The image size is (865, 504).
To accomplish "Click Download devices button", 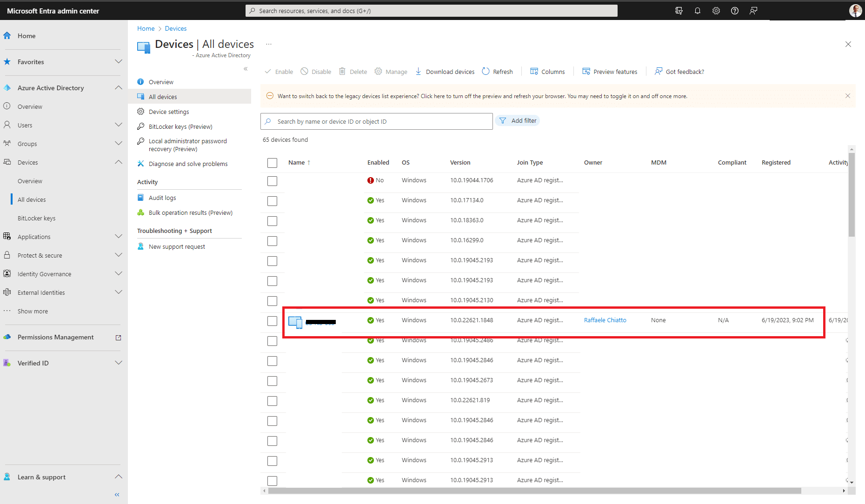I will (x=445, y=72).
